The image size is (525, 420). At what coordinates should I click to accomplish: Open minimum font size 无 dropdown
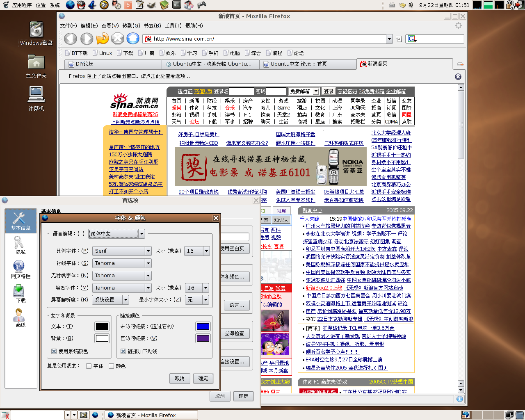pos(197,300)
